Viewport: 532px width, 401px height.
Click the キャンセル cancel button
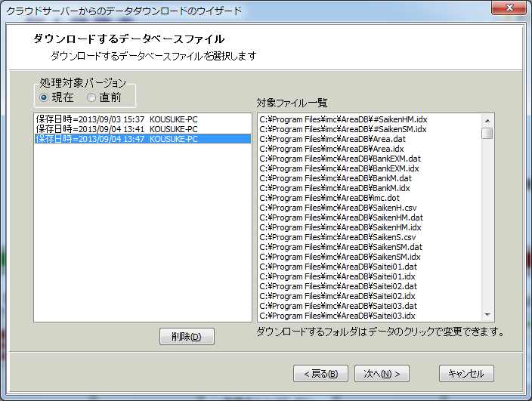tap(466, 373)
